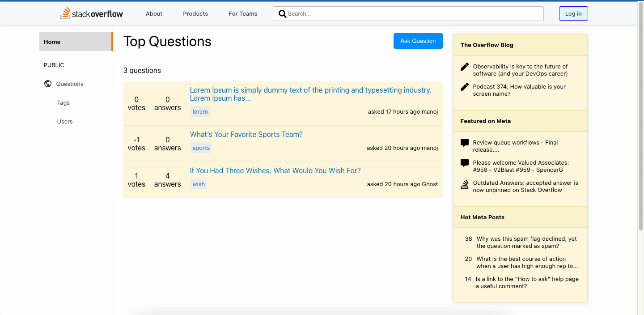Click the magnifying glass search icon
644x315 pixels.
pos(282,14)
